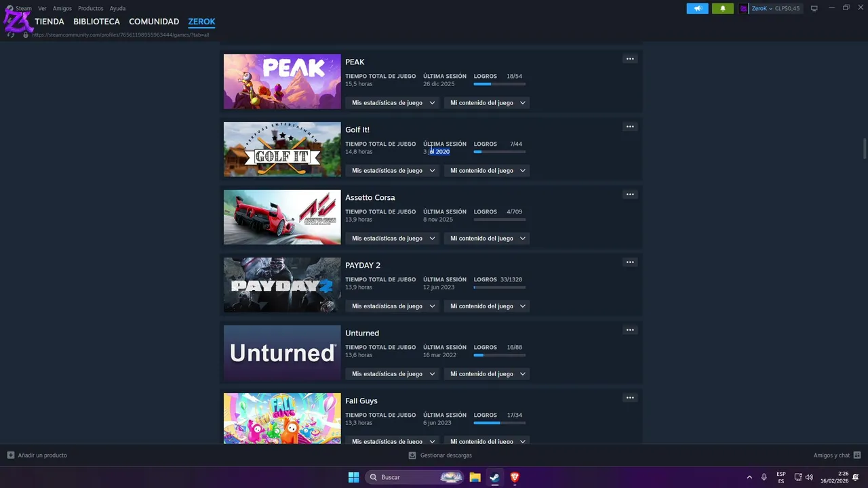This screenshot has height=488, width=868.
Task: Open File Explorer from taskbar
Action: coord(475,477)
